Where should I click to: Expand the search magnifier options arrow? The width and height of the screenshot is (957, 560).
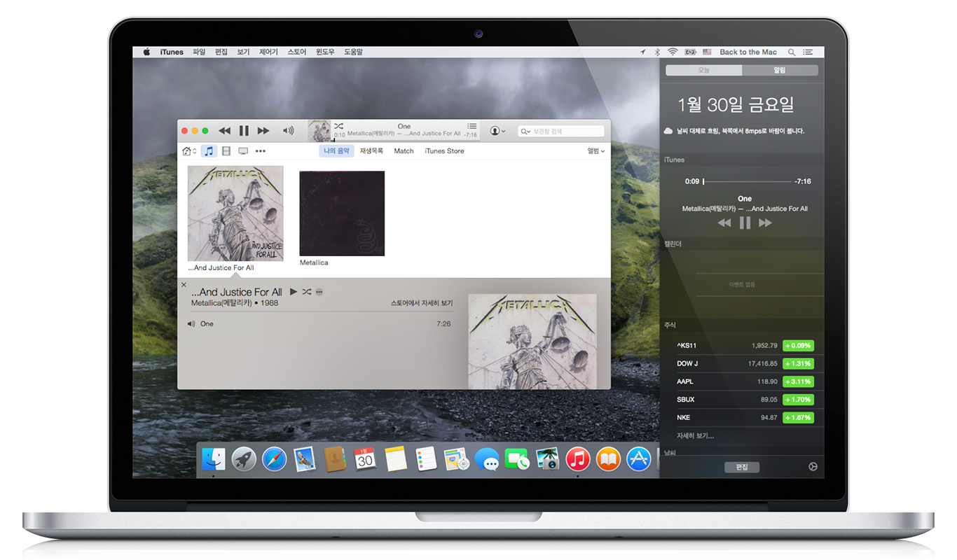[525, 131]
